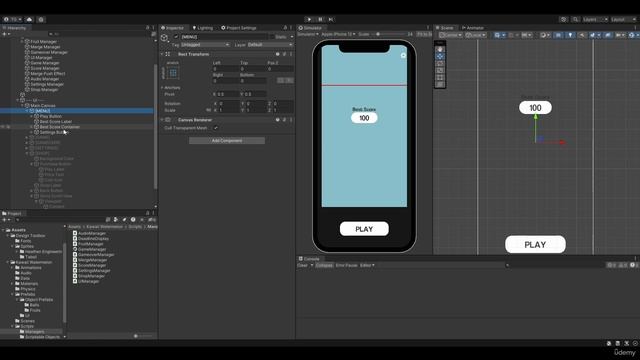
Task: Open Canvas Renderer component options menu
Action: coord(291,120)
